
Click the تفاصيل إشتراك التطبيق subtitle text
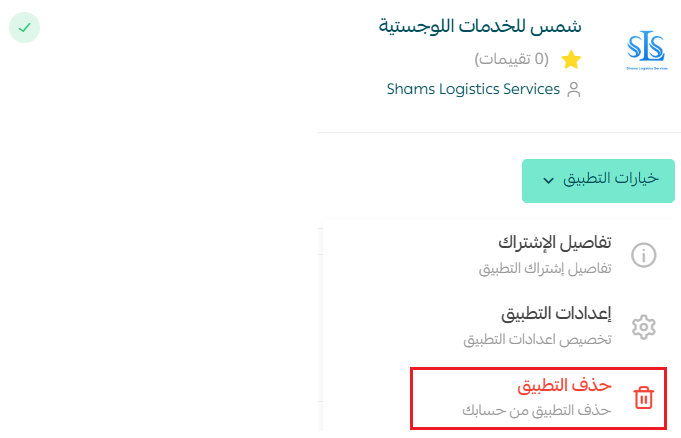pyautogui.click(x=545, y=269)
